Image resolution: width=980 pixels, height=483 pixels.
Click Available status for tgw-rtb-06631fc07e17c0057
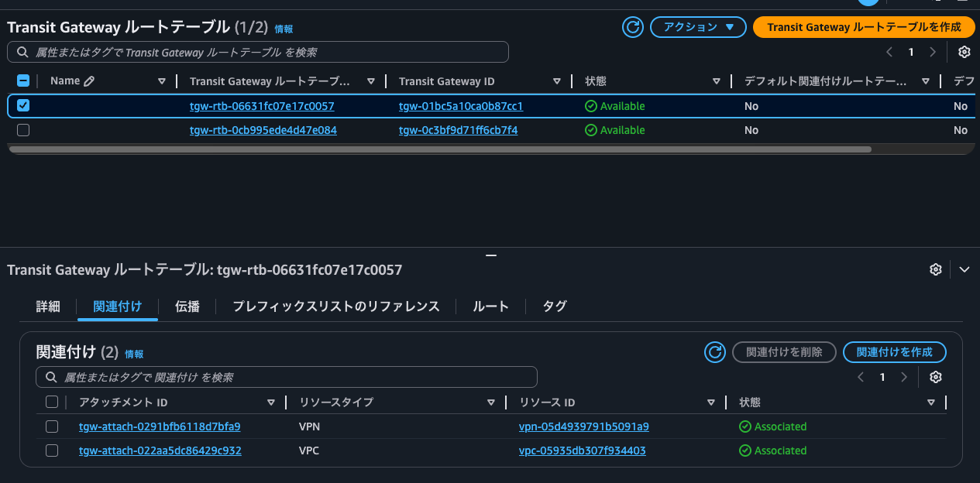(x=615, y=106)
